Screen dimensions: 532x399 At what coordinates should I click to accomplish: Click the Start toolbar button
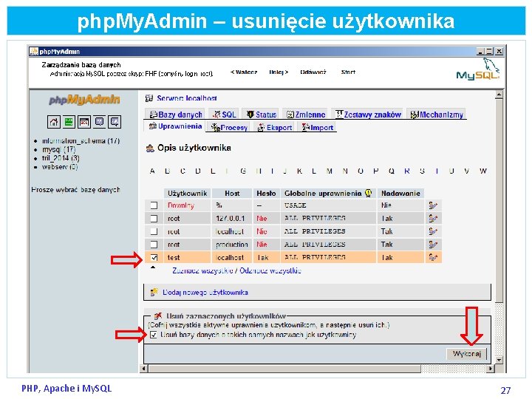pyautogui.click(x=348, y=72)
